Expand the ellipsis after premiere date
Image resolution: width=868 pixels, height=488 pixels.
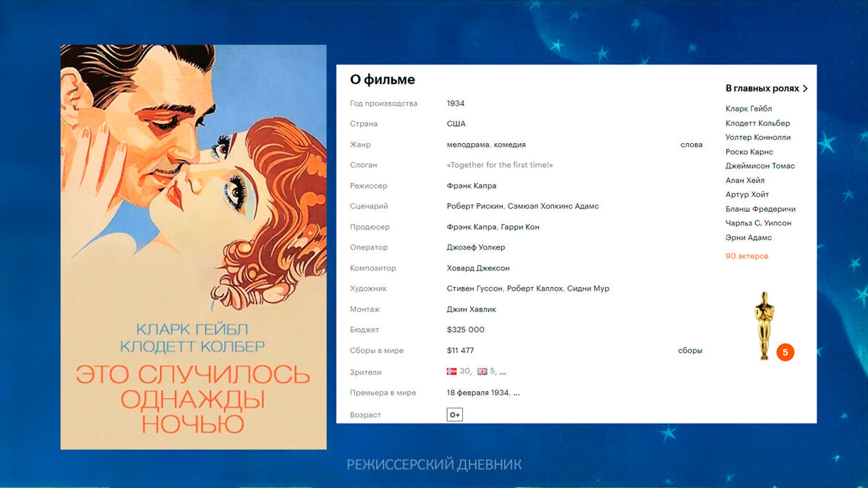[516, 393]
